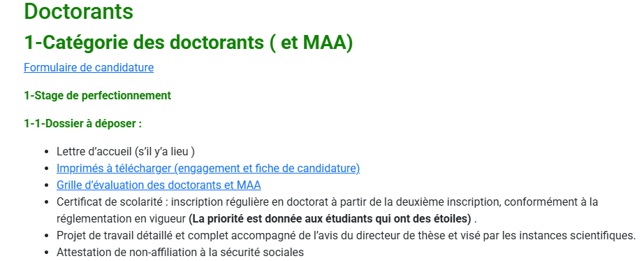Click bold text about étudiants with étoiles
The width and height of the screenshot is (644, 261).
[330, 219]
